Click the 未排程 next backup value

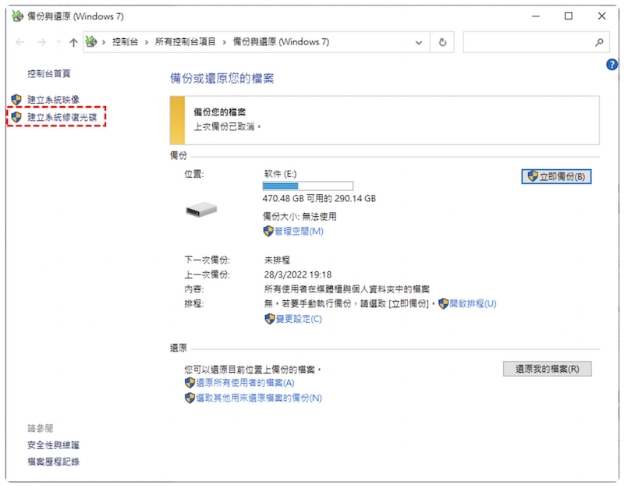[277, 260]
